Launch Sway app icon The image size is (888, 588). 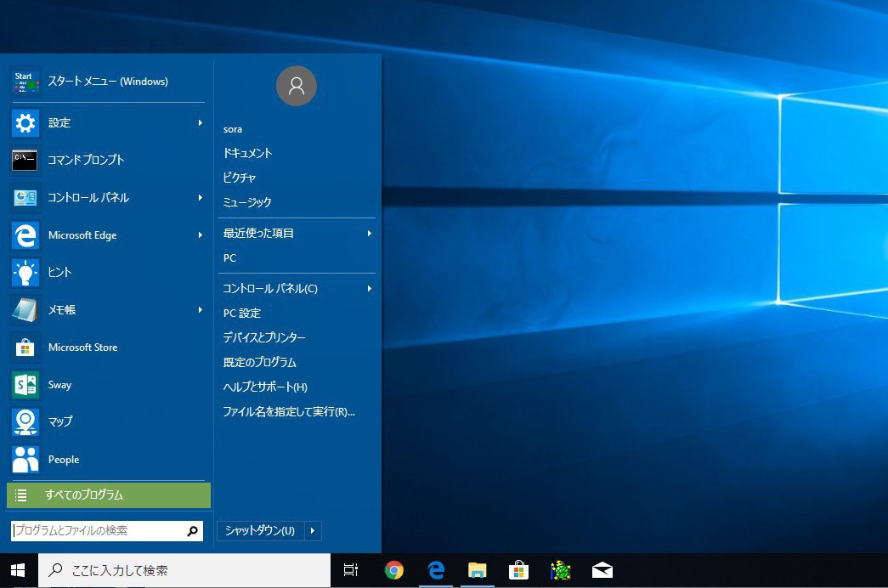click(x=25, y=385)
